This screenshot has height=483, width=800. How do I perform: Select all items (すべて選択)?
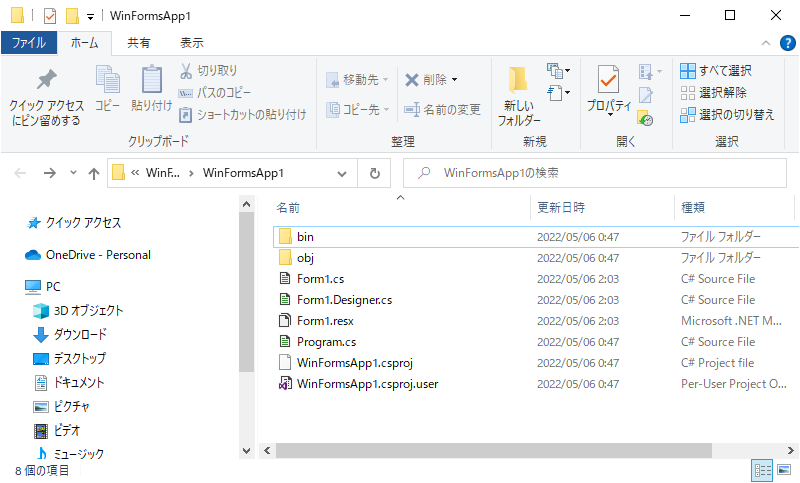tap(716, 71)
